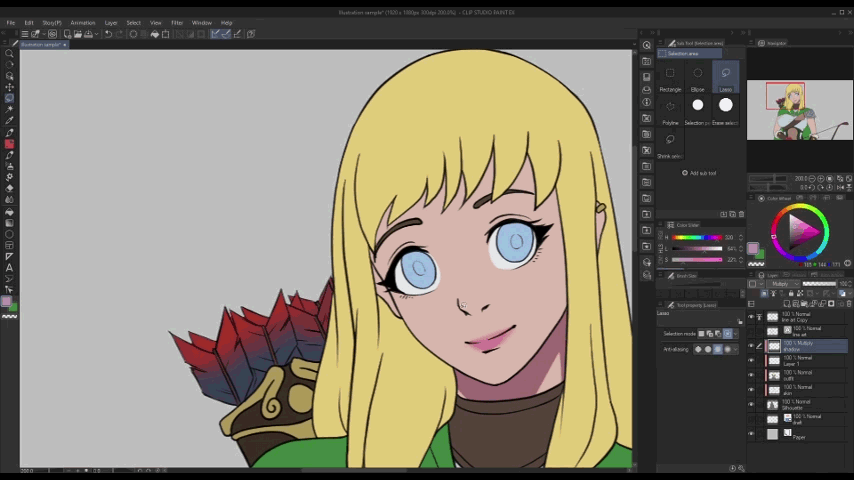Toggle visibility of the shadow layer
This screenshot has height=480, width=854.
[751, 346]
